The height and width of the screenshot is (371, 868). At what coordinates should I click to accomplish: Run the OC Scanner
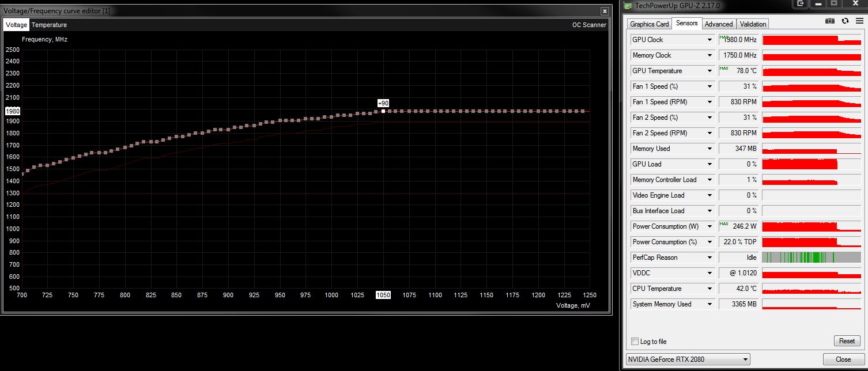589,25
